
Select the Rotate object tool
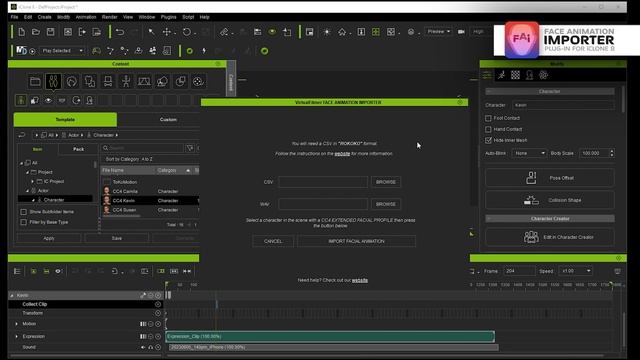coord(187,32)
